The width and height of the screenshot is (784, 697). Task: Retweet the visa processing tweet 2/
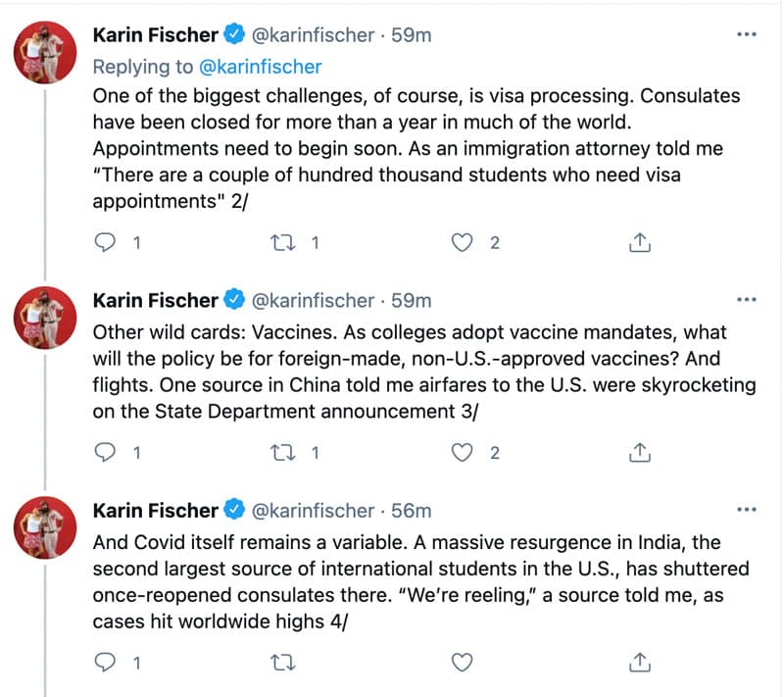pos(283,243)
